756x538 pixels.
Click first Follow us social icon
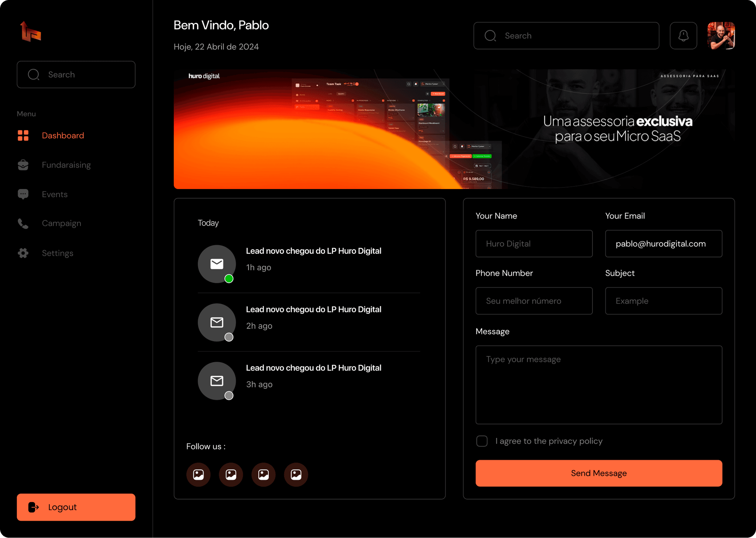199,474
